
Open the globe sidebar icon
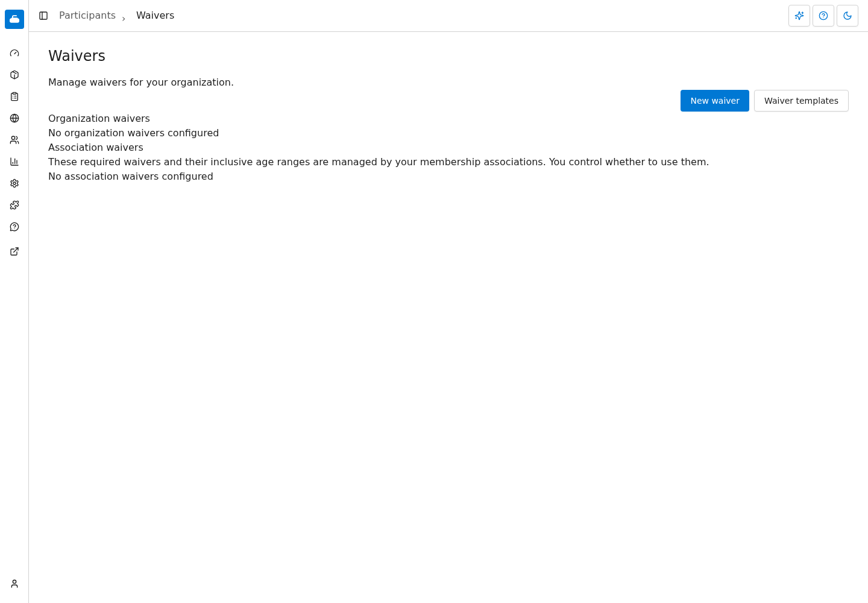pyautogui.click(x=14, y=118)
